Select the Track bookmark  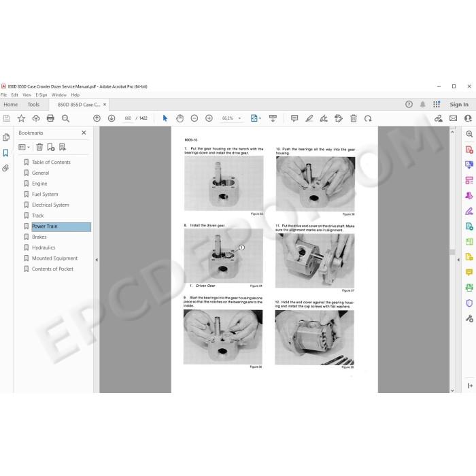coord(37,216)
